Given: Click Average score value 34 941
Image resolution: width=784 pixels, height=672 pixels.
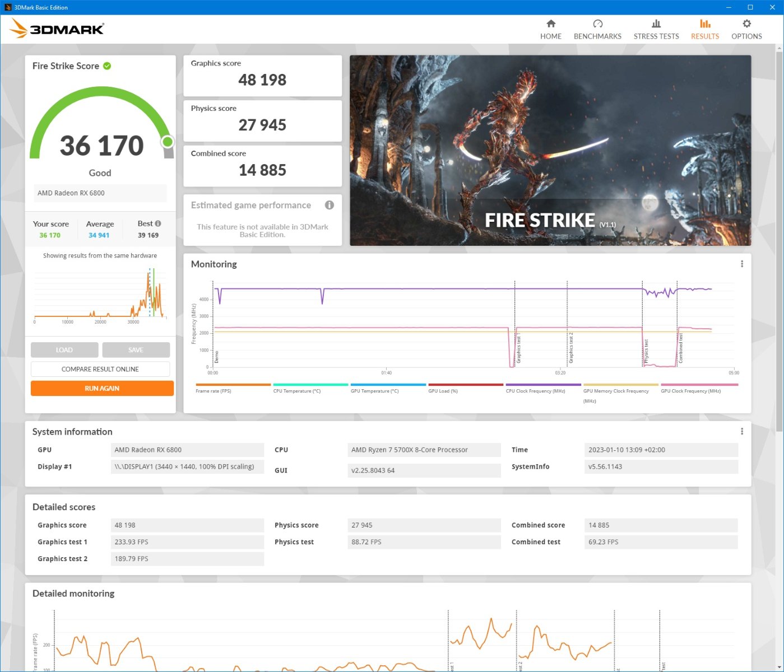Looking at the screenshot, I should pyautogui.click(x=99, y=235).
